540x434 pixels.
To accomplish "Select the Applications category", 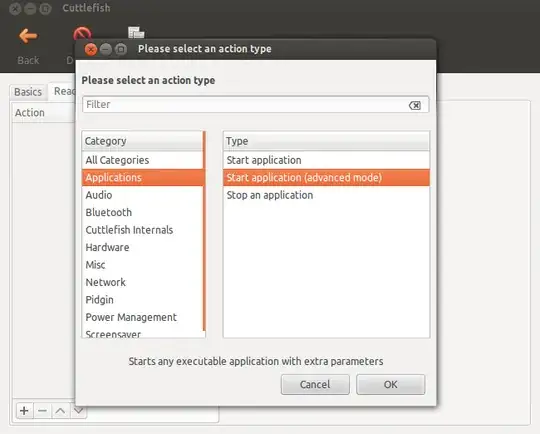I will 143,177.
